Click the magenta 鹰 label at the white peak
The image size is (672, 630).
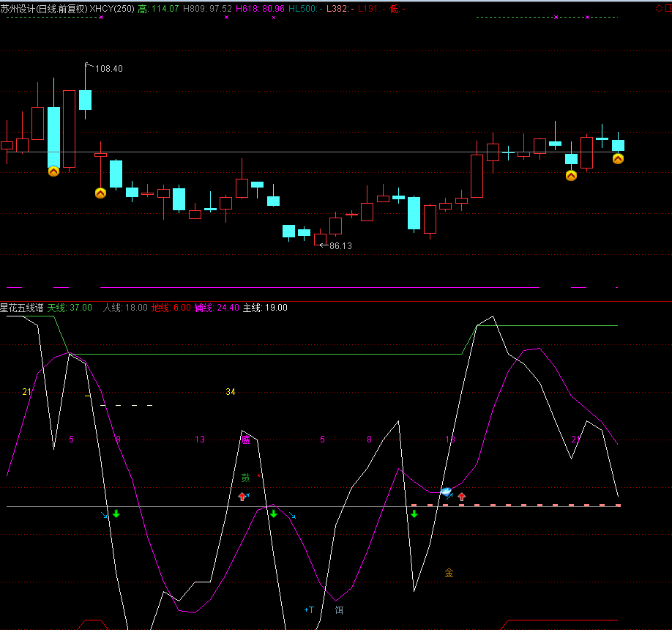click(x=245, y=440)
